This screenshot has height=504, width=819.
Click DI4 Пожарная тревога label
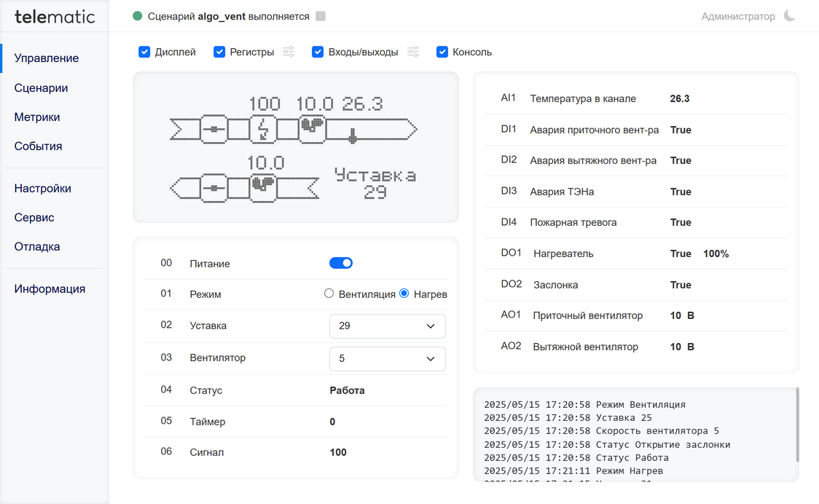click(573, 222)
